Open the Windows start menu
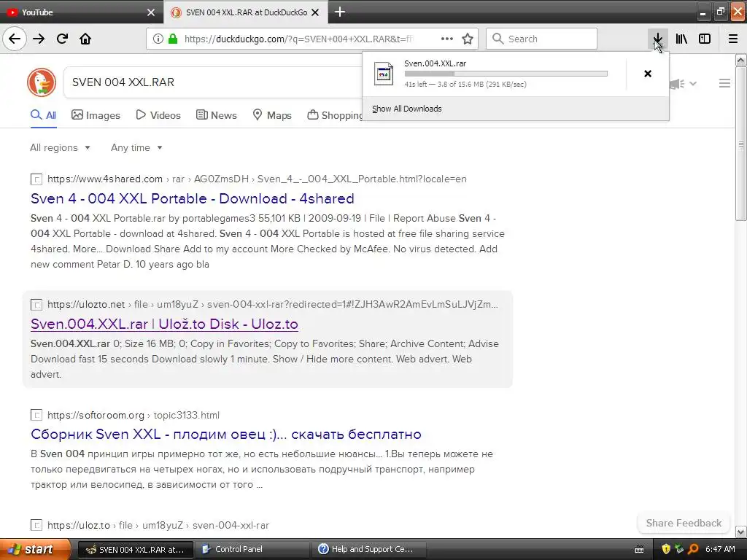 (x=35, y=549)
